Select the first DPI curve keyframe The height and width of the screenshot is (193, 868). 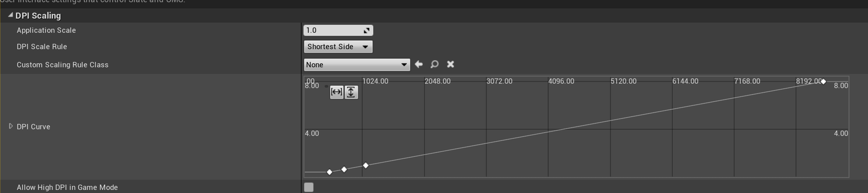330,172
